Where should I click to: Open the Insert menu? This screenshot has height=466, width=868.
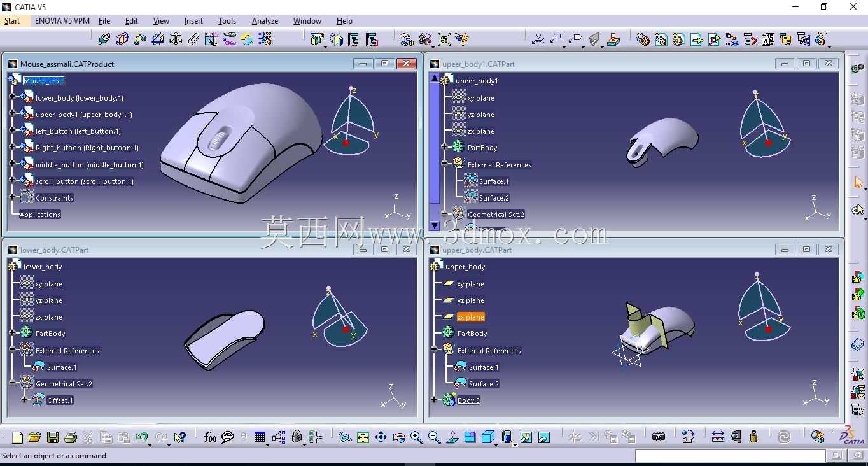click(193, 21)
